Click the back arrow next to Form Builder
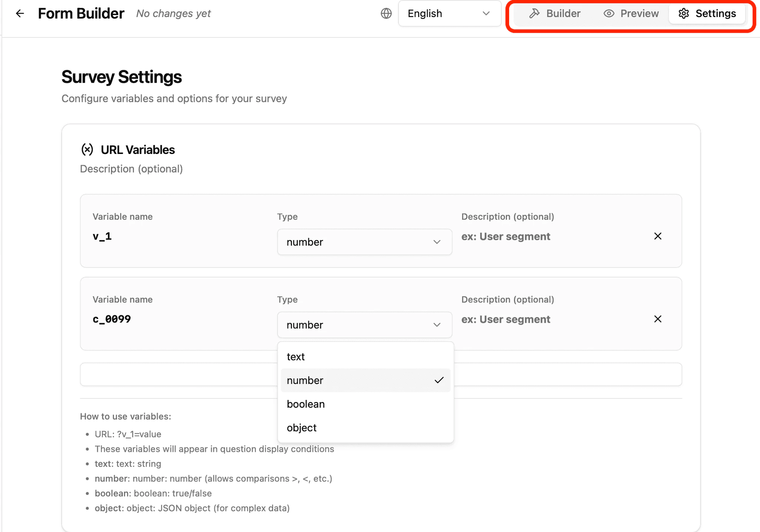The width and height of the screenshot is (760, 532). (20, 13)
